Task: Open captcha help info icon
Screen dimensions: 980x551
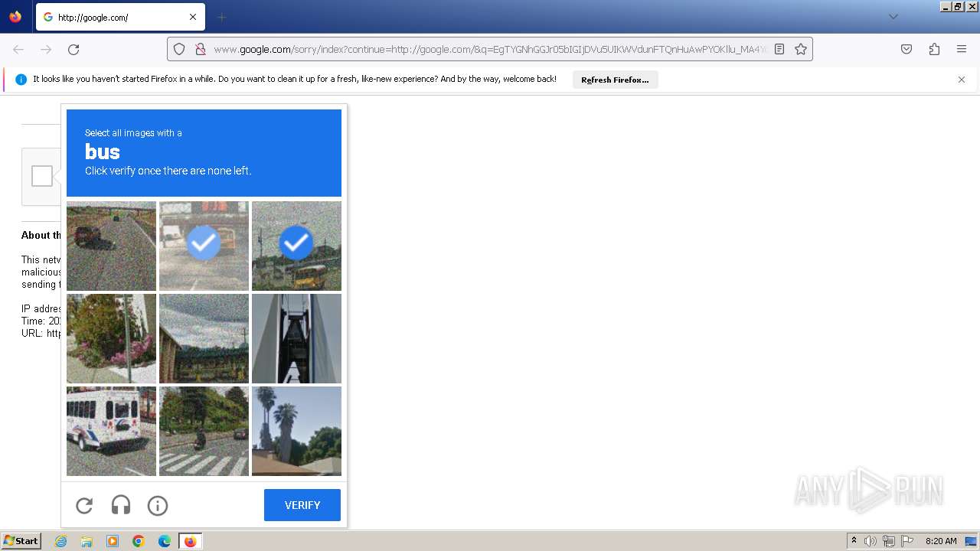Action: [158, 505]
